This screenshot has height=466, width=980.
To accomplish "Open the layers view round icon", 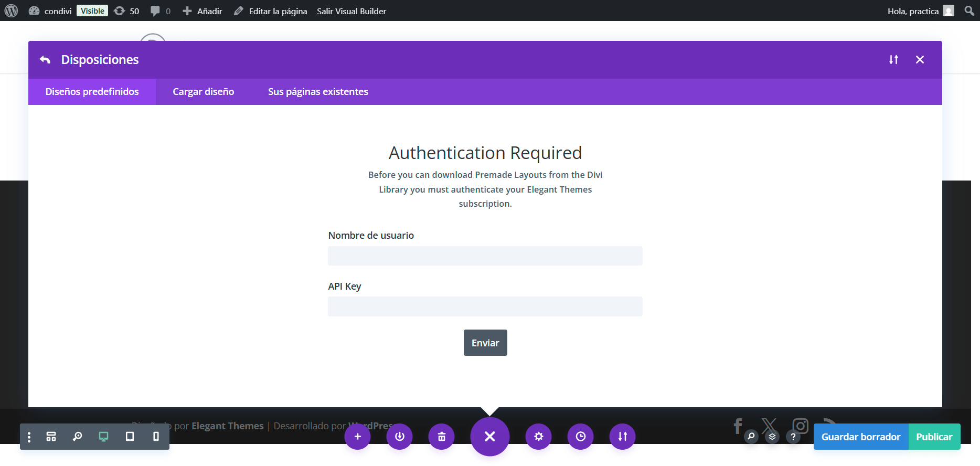I will point(772,436).
